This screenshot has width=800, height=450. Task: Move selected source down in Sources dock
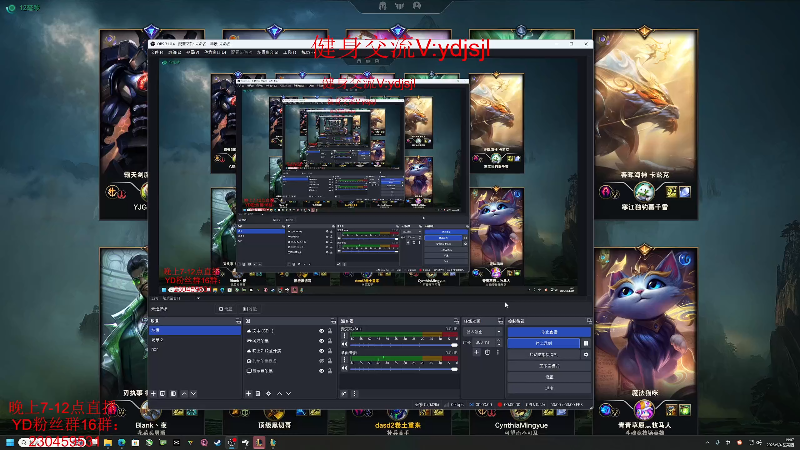(289, 394)
